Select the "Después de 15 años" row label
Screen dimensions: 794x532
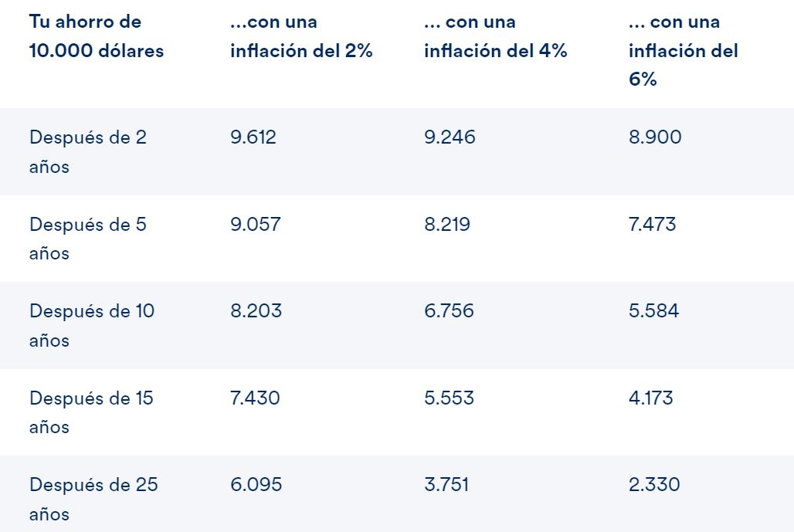[91, 412]
